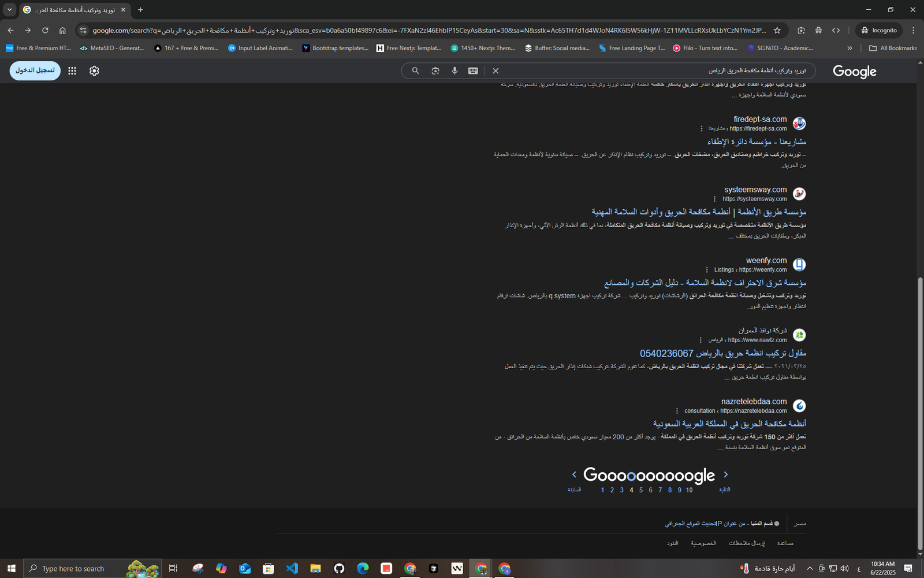Open All Bookmarks folder
Screen dimensions: 924x578
click(893, 48)
